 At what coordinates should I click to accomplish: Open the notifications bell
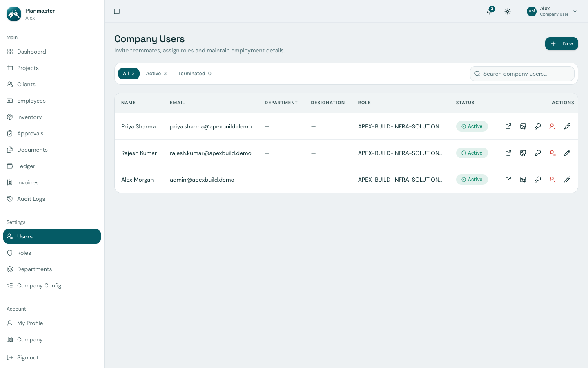point(490,11)
